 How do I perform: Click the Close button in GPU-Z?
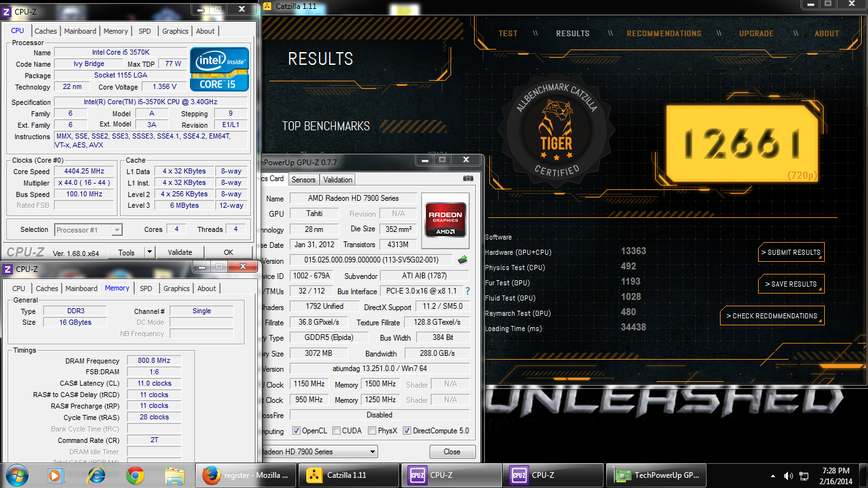[x=452, y=452]
